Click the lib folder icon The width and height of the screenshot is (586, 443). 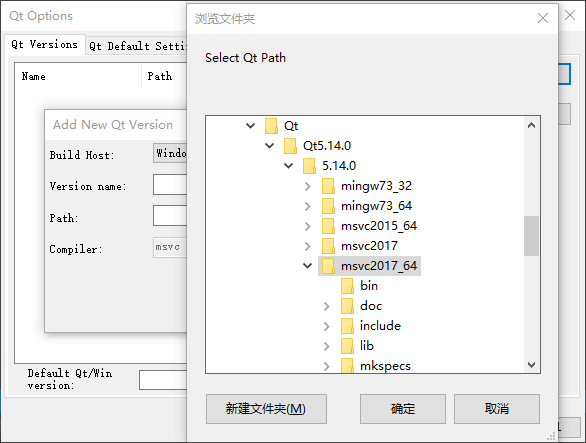pos(348,346)
